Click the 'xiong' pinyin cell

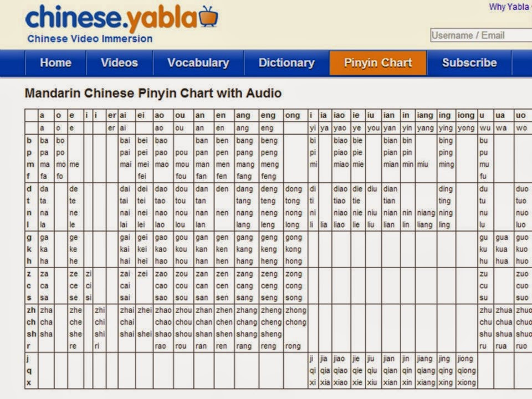[467, 382]
